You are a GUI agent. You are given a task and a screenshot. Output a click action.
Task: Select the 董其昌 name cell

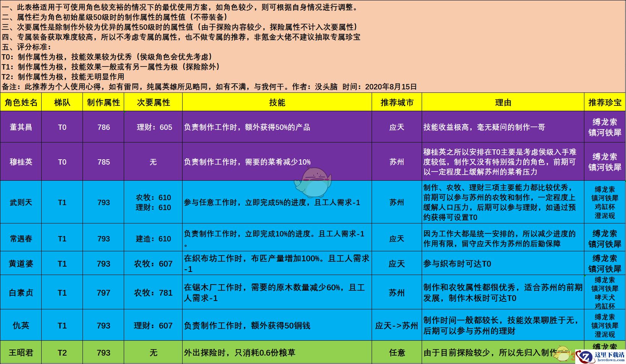tap(21, 127)
